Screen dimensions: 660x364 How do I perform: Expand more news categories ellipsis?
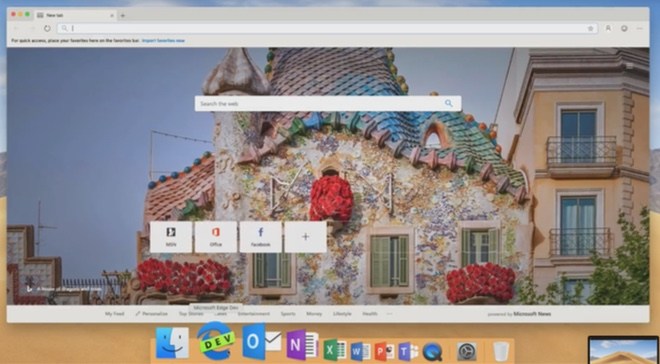pos(389,314)
